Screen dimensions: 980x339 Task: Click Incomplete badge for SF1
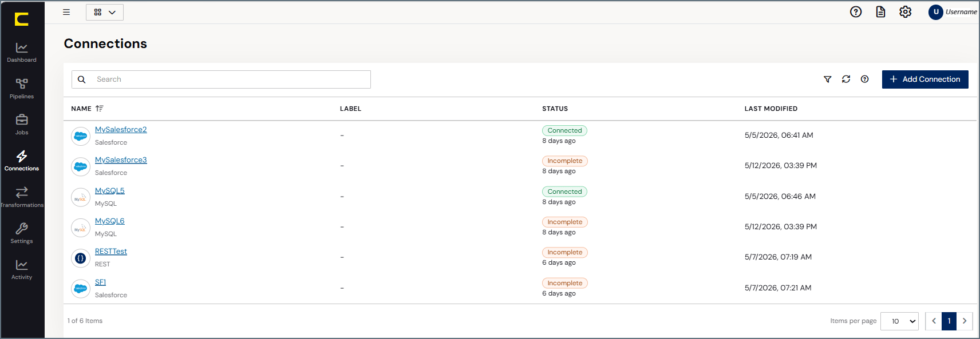[565, 283]
